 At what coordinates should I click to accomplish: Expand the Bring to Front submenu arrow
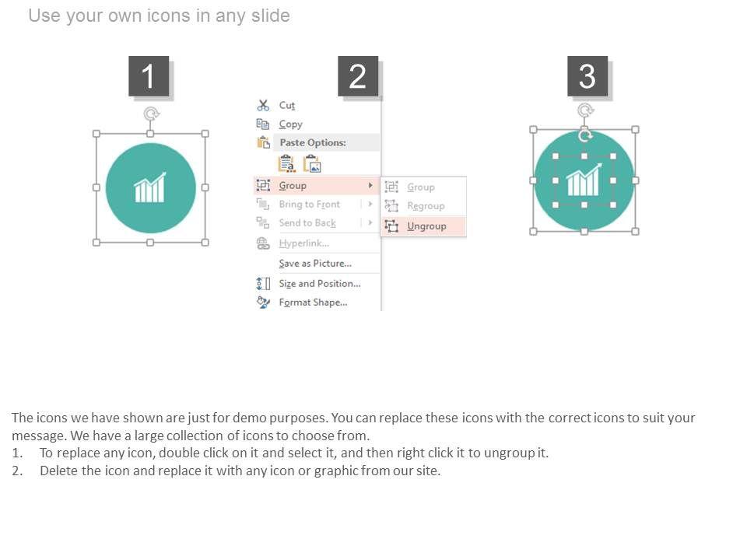(370, 204)
